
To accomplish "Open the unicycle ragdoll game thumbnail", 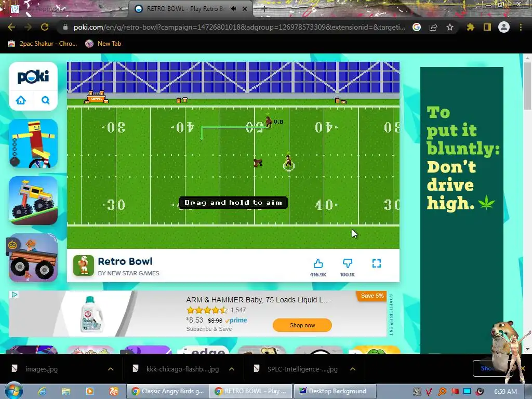I will click(33, 143).
